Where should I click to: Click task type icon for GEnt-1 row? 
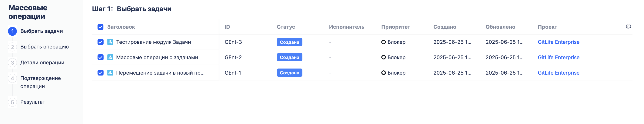pos(110,72)
